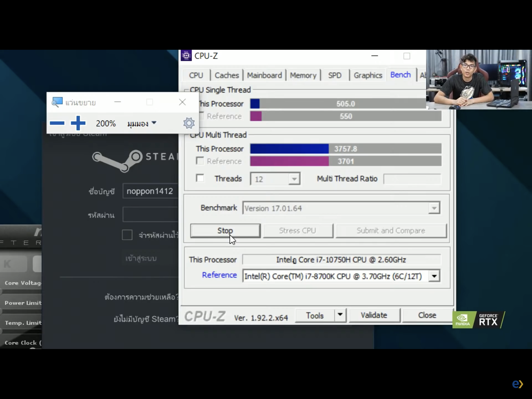
Task: Open the Mainboard tab
Action: click(x=264, y=75)
